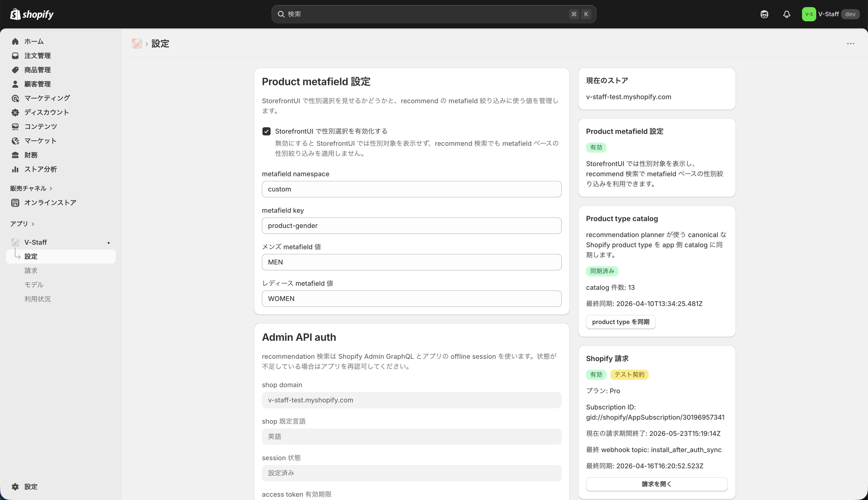The width and height of the screenshot is (868, 500).
Task: Click the オンラインストア storefront icon
Action: [x=15, y=203]
